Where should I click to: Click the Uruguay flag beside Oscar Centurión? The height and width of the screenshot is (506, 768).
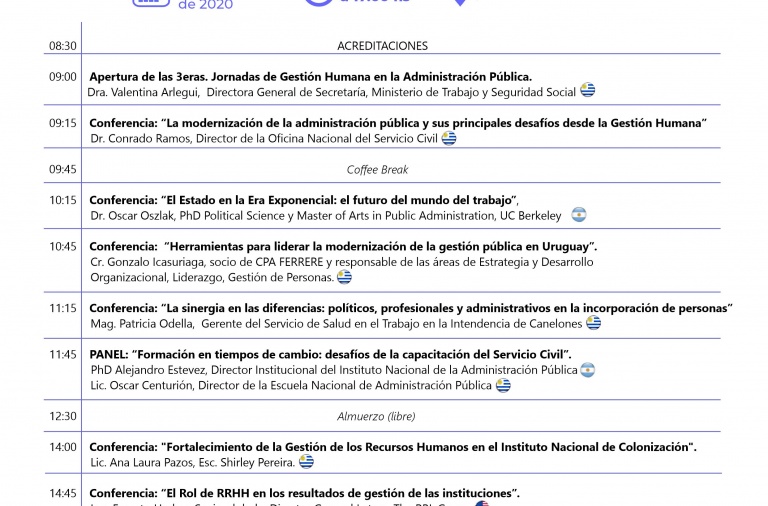pos(503,386)
